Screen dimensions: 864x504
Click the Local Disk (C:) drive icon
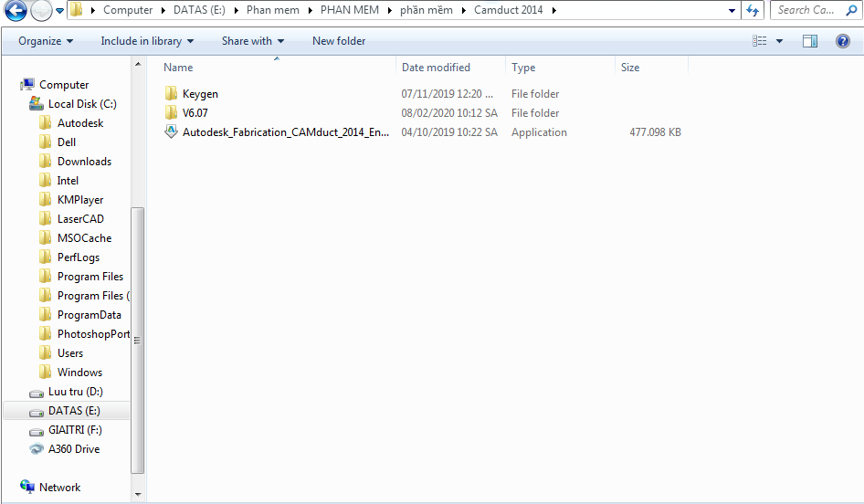(37, 103)
